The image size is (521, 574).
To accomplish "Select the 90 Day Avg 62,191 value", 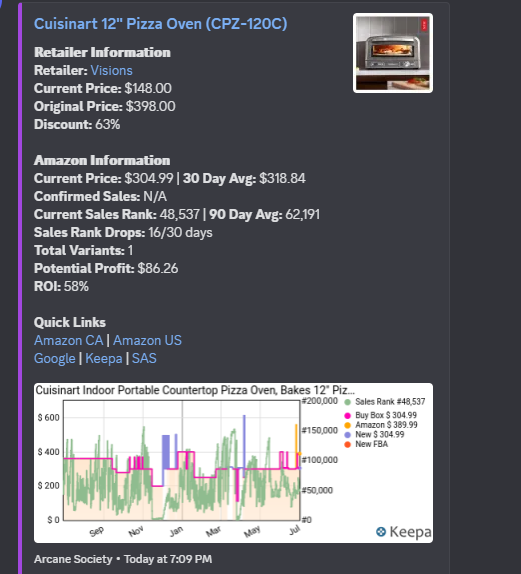I will click(x=302, y=214).
